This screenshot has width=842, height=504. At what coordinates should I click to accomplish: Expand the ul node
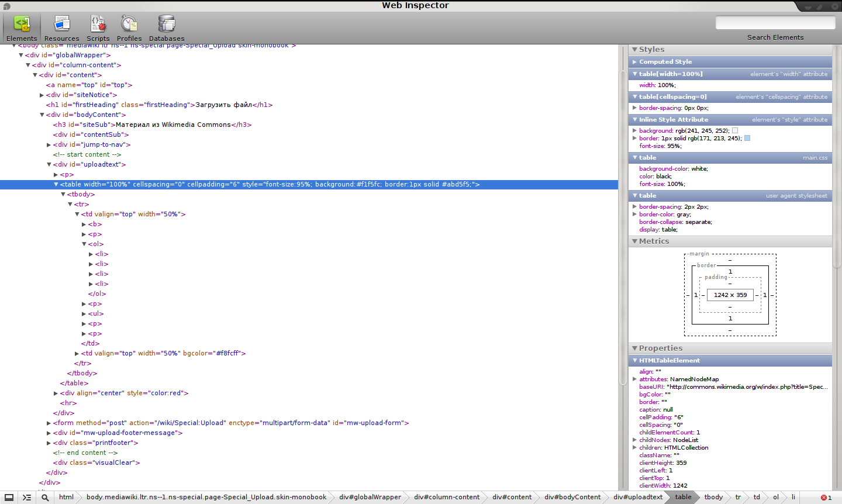pos(84,313)
